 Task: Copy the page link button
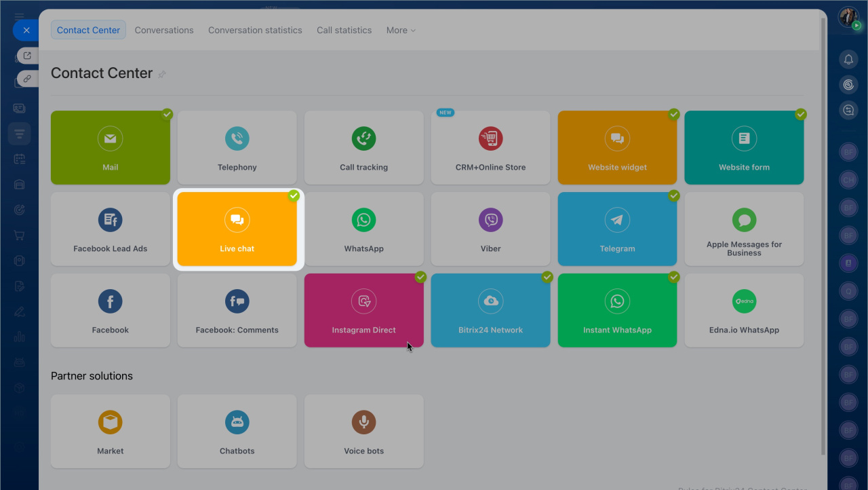pos(27,79)
